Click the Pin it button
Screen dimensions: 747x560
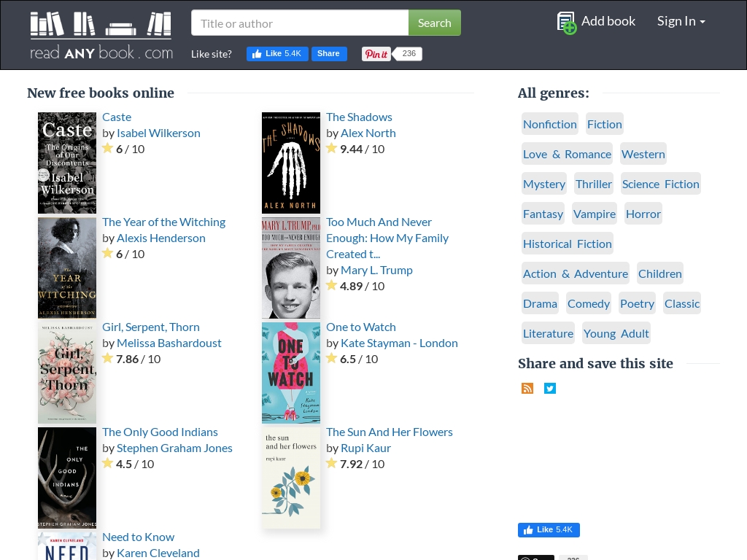[x=376, y=54]
